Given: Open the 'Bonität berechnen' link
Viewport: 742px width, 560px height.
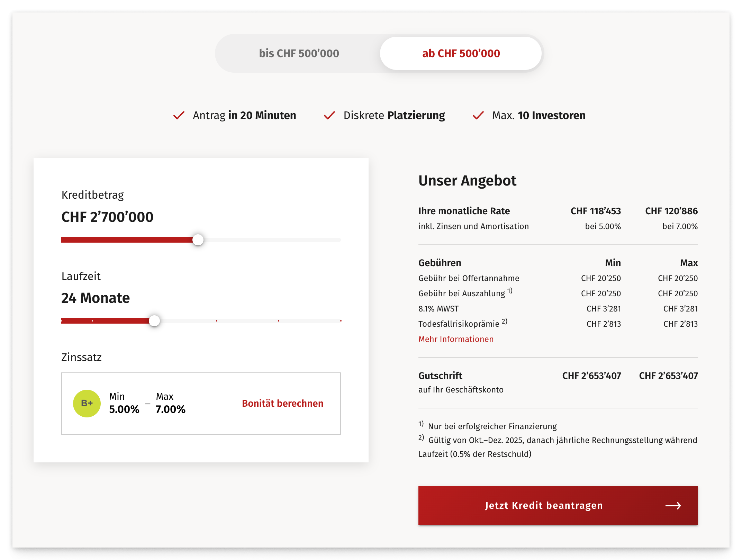Looking at the screenshot, I should pyautogui.click(x=282, y=403).
